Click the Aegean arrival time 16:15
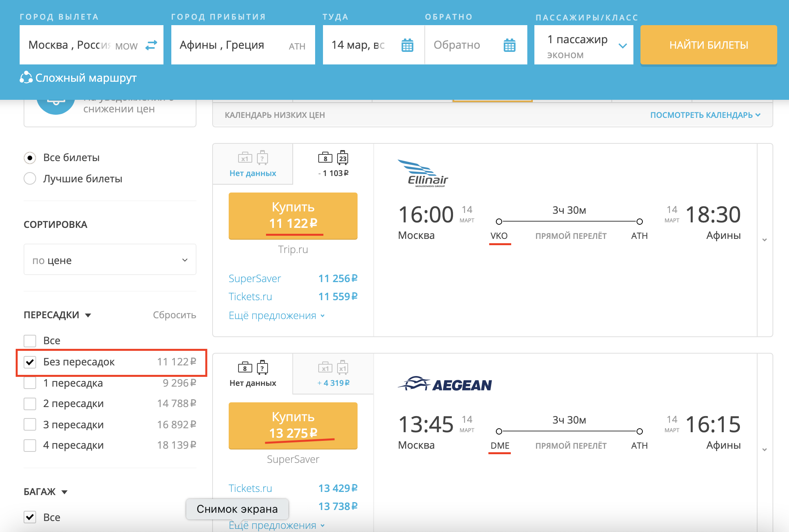Image resolution: width=789 pixels, height=532 pixels. click(713, 424)
